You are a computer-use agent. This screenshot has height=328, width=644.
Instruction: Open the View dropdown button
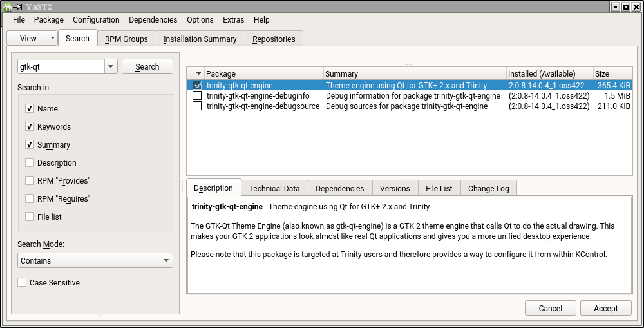(32, 38)
